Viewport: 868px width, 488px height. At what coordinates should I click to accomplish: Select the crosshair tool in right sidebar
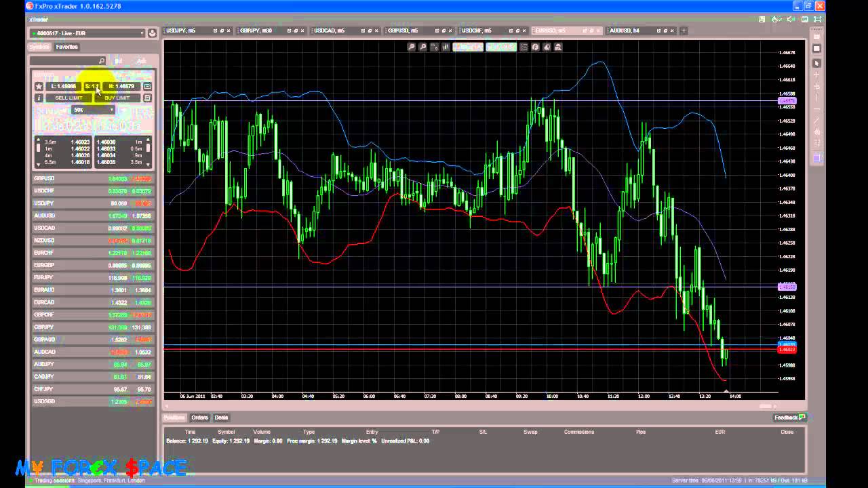(x=816, y=75)
